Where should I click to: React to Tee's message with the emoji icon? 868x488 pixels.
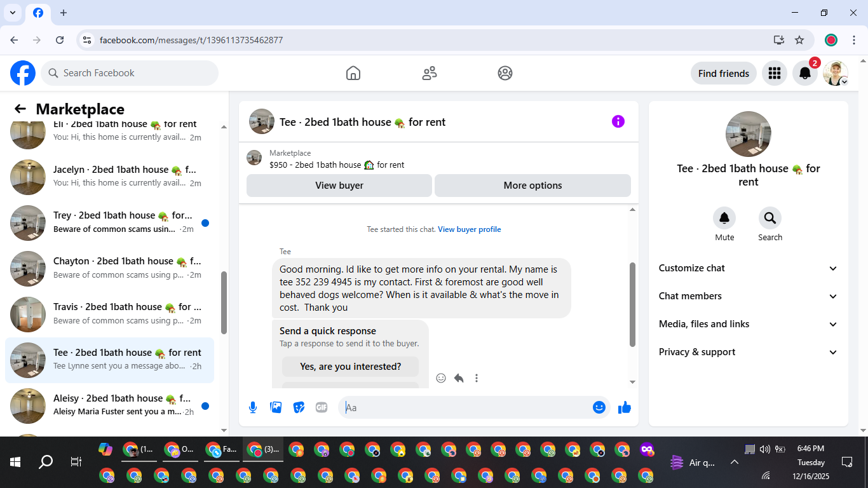point(441,378)
